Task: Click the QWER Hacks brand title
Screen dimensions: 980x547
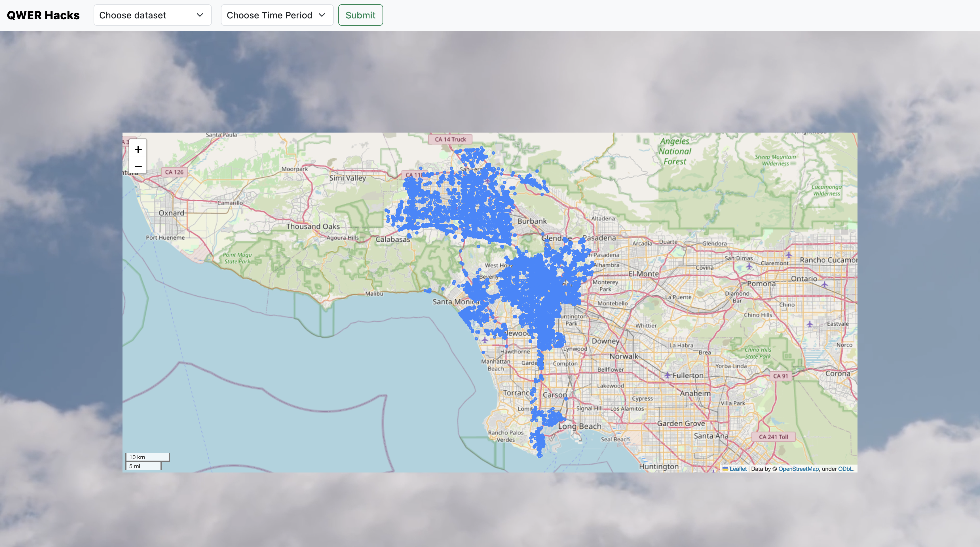Action: coord(43,15)
